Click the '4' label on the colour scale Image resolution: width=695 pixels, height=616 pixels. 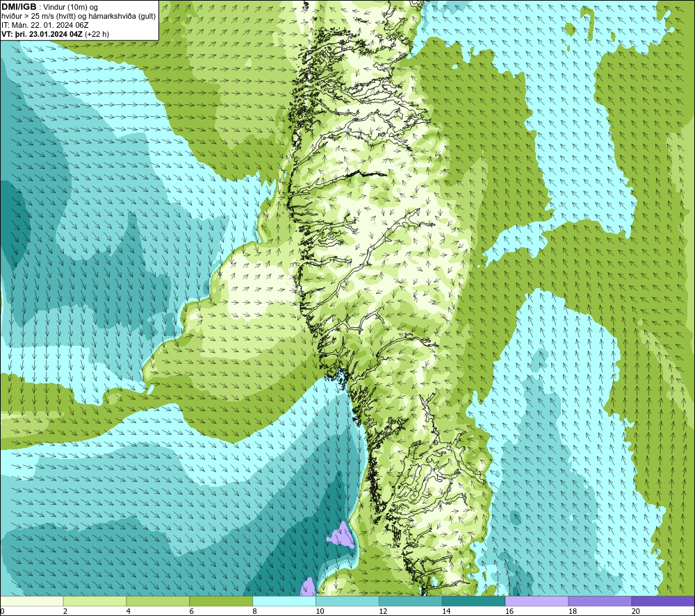(x=129, y=612)
